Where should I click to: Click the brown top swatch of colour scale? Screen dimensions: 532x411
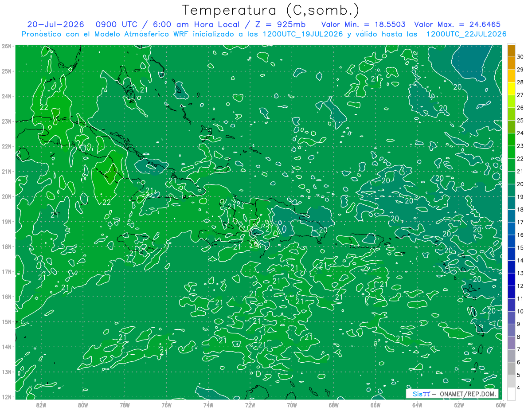coord(511,50)
